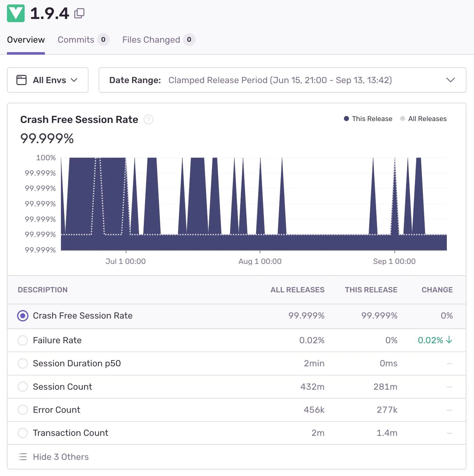Switch to the Files Changed tab
The image size is (474, 476).
pyautogui.click(x=151, y=40)
